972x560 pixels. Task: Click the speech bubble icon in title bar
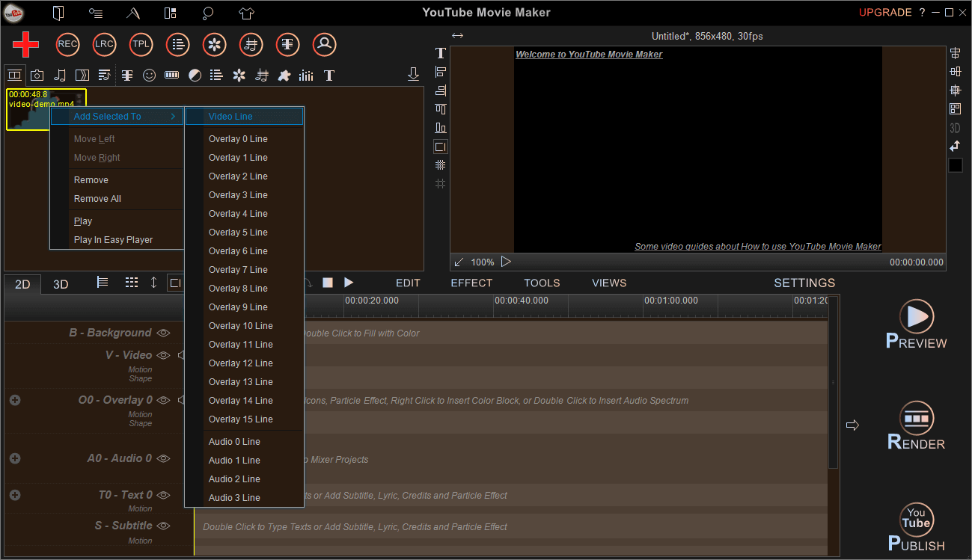209,13
